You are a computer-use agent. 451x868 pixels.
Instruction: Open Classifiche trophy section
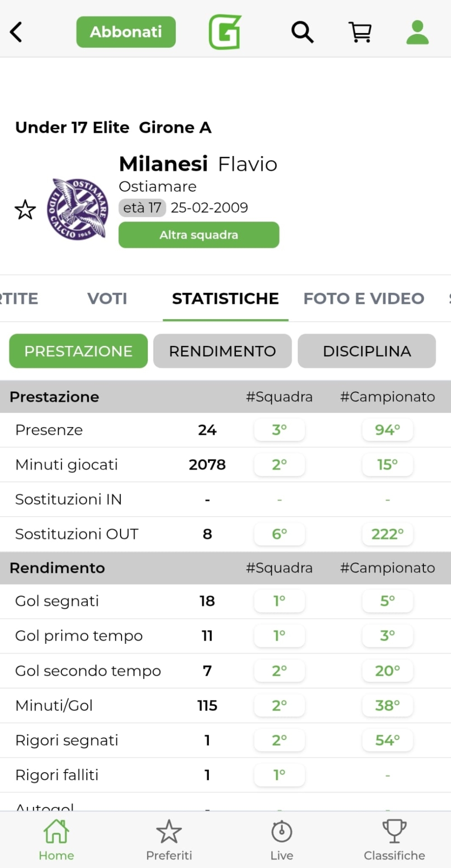tap(394, 840)
